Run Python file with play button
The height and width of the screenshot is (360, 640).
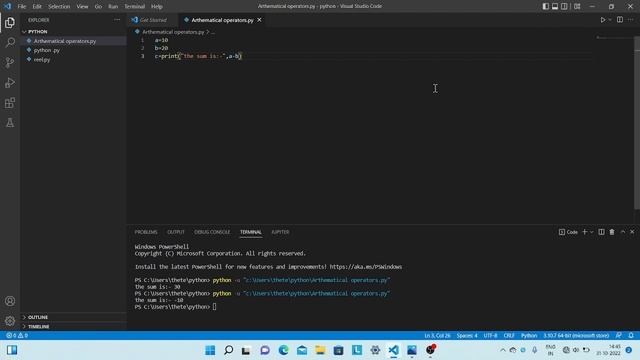(602, 20)
